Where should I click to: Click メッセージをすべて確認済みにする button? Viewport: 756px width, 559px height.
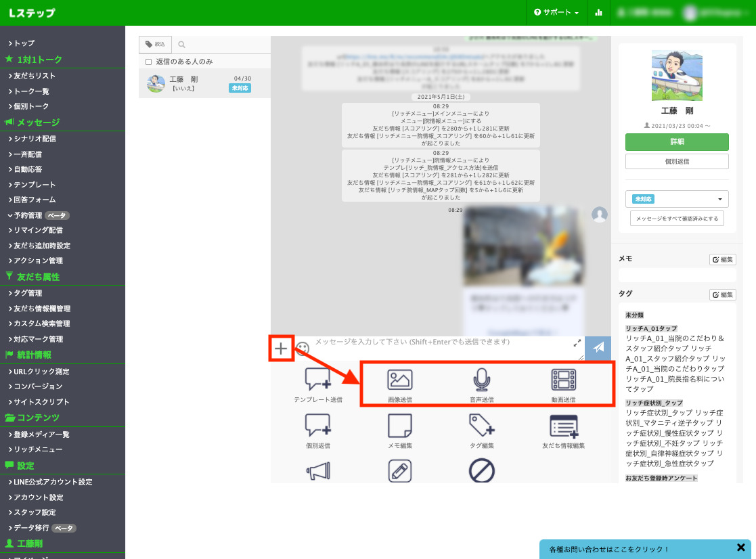coord(676,218)
